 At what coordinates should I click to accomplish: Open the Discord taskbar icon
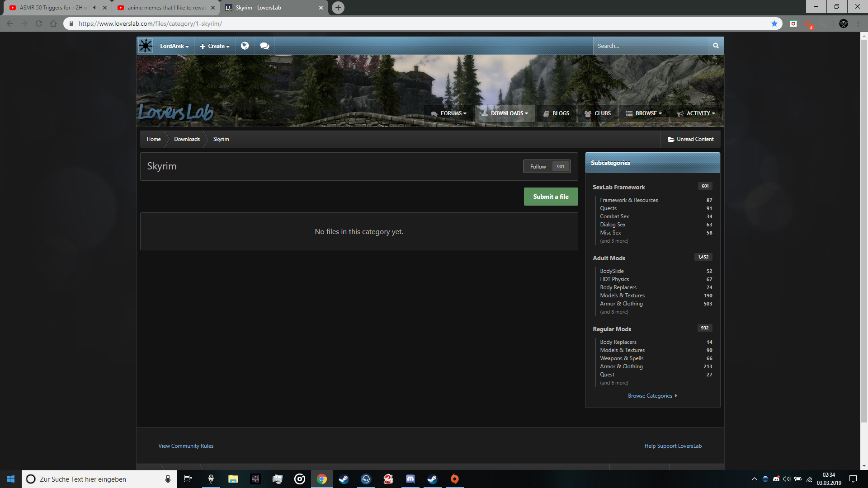[410, 479]
